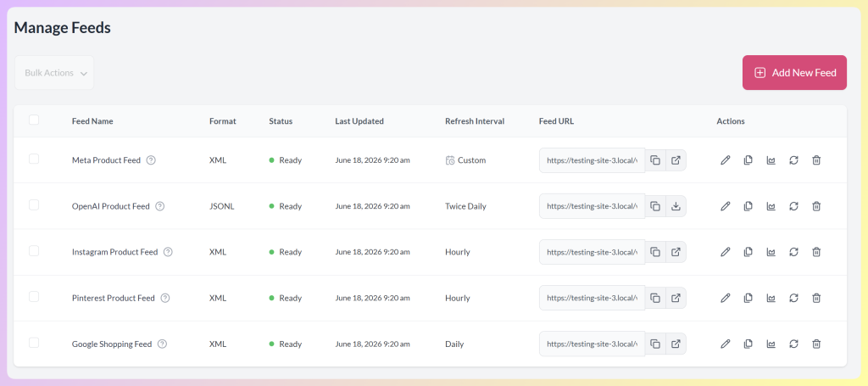Click the Instagram Product Feed name

[x=115, y=252]
